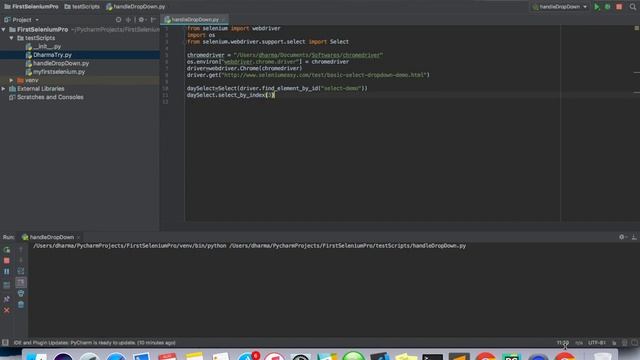Select the External Libraries row
Image resolution: width=640 pixels, height=360 pixels.
(80, 89)
